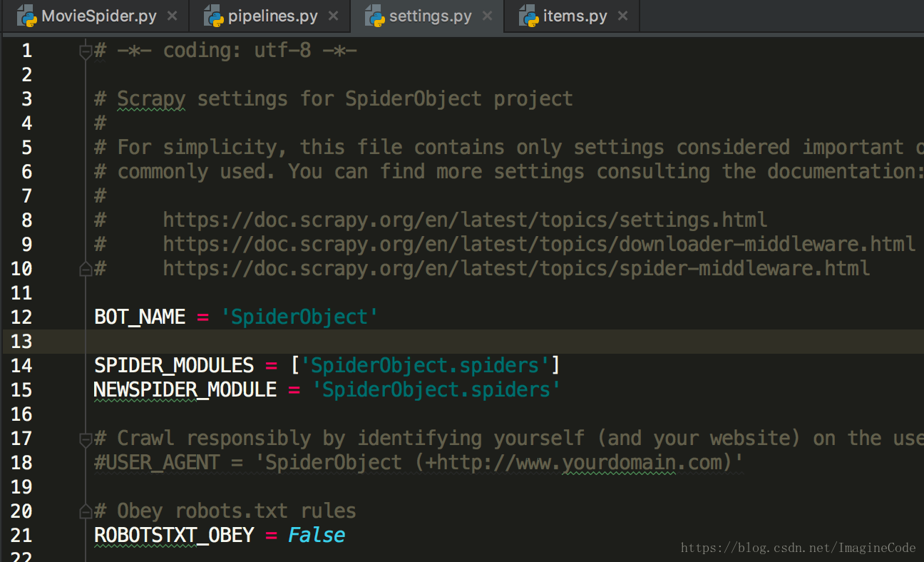Click the coding: utf-8 comment
The width and height of the screenshot is (924, 562).
coord(225,51)
